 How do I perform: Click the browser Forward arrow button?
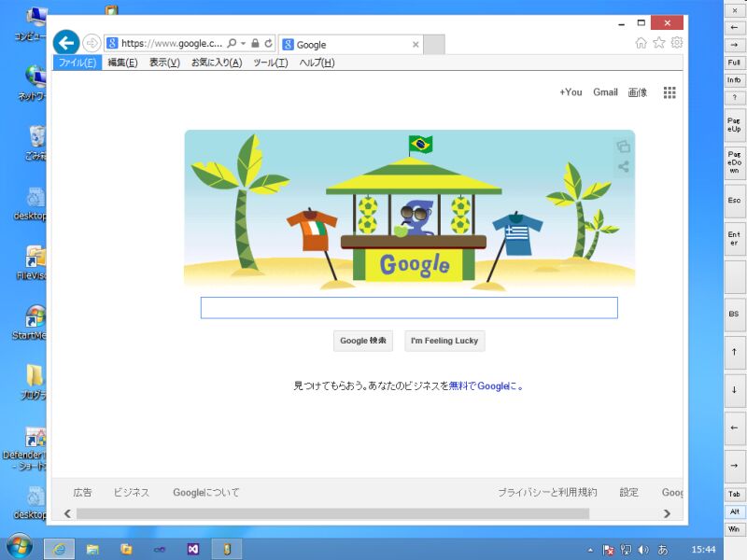coord(92,43)
